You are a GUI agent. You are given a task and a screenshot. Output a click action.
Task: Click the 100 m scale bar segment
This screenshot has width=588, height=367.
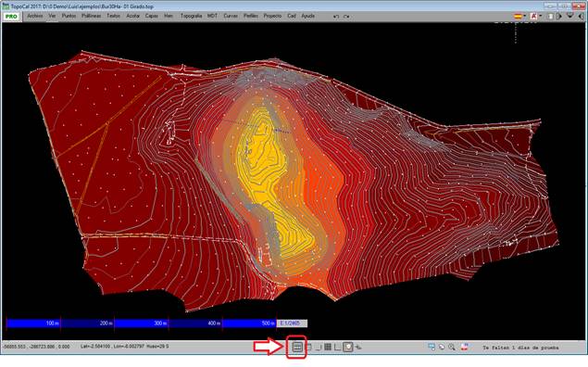coord(33,323)
